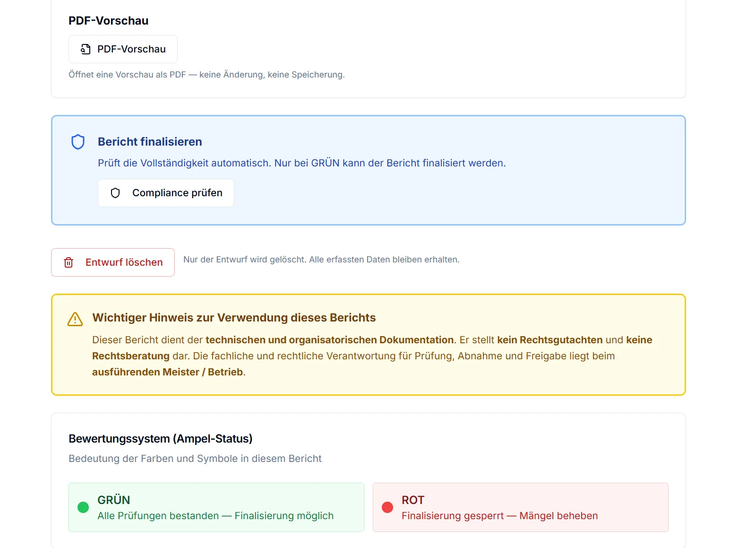The image size is (756, 548).
Task: Click the Bewertungssystem (Ampel-Status) heading
Action: [161, 439]
